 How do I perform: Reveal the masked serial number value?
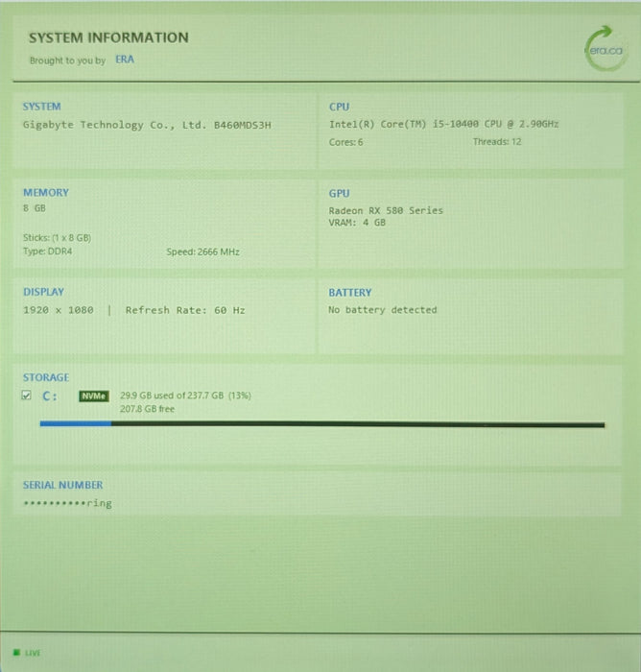pyautogui.click(x=68, y=503)
